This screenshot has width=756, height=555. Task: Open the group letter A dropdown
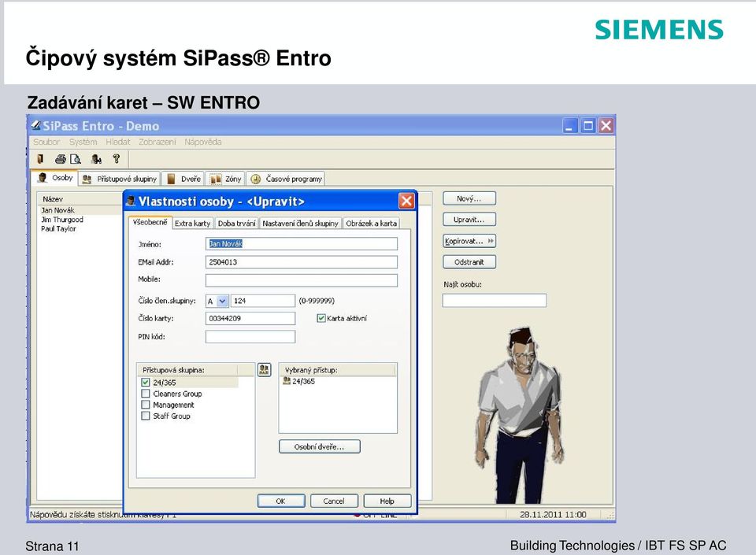(222, 301)
